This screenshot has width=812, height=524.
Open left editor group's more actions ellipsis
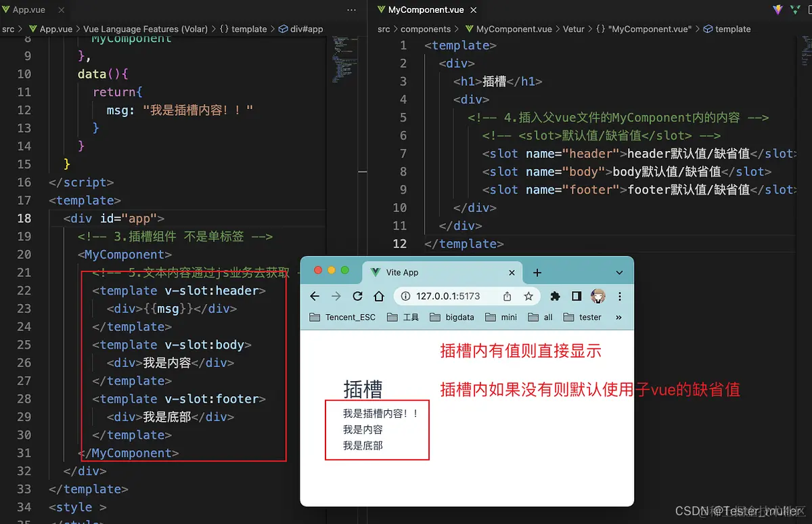click(x=351, y=10)
